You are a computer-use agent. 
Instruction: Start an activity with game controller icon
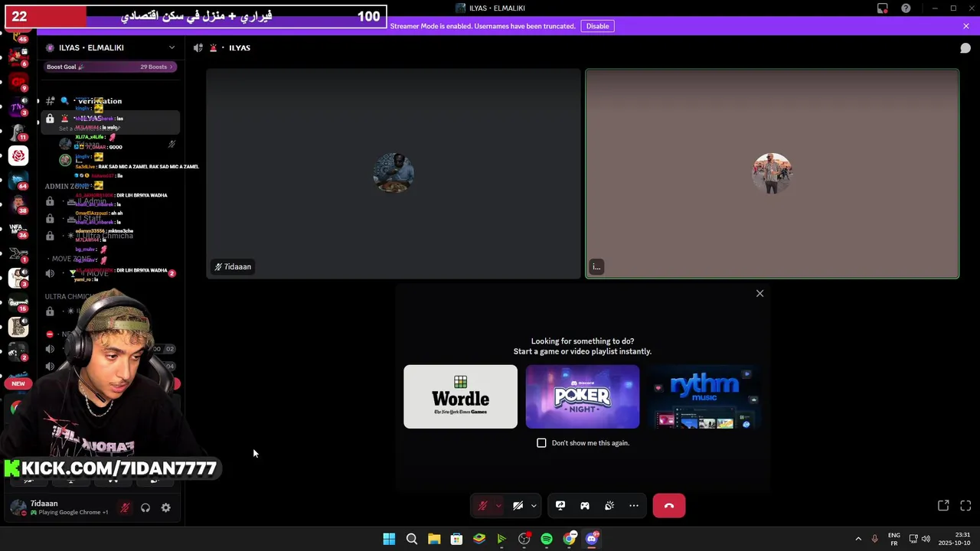coord(585,506)
